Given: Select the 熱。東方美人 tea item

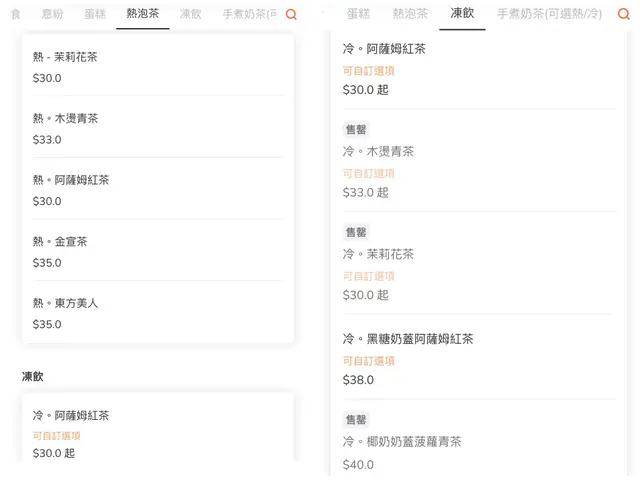Looking at the screenshot, I should 157,313.
